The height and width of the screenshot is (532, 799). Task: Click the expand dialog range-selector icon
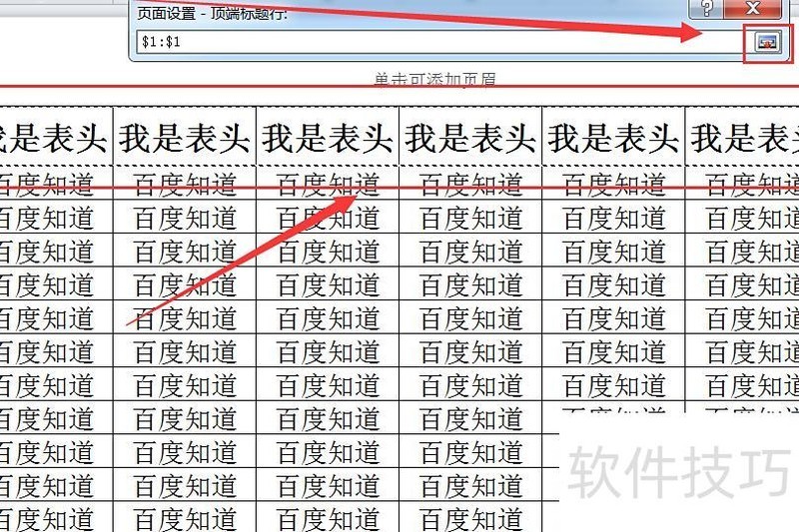coord(767,42)
